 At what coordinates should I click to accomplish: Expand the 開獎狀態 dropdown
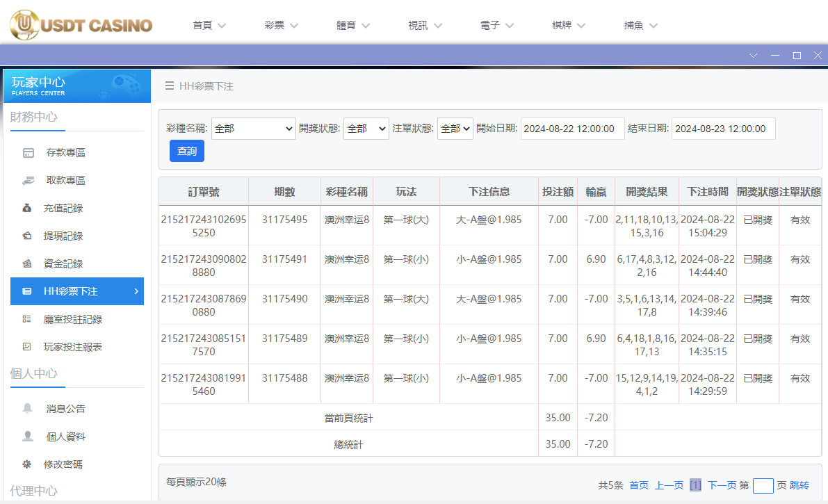(366, 129)
